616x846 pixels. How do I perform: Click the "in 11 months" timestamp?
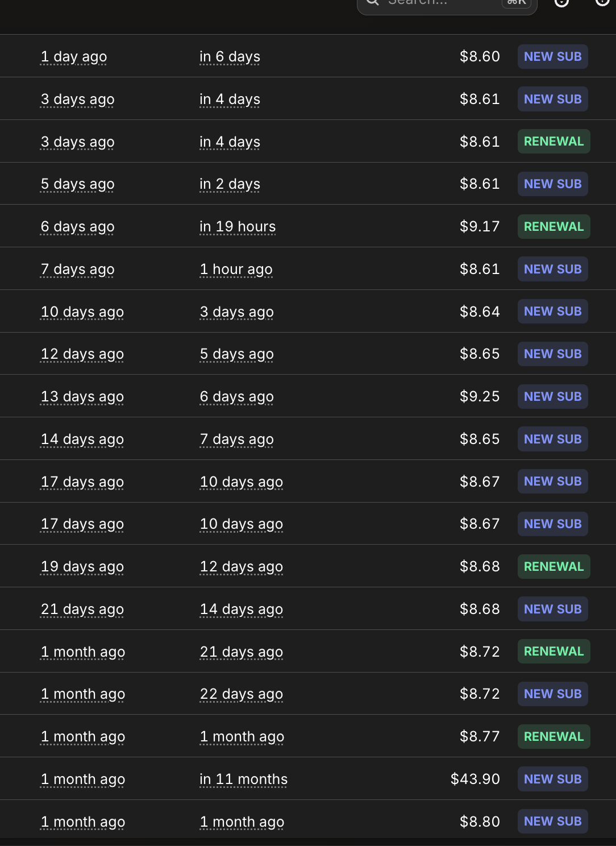point(243,779)
